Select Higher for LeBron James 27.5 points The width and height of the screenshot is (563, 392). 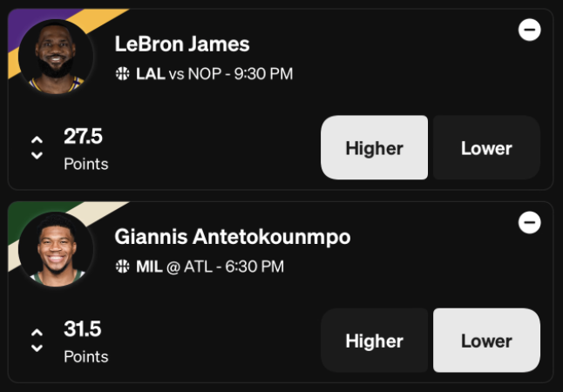pos(374,147)
